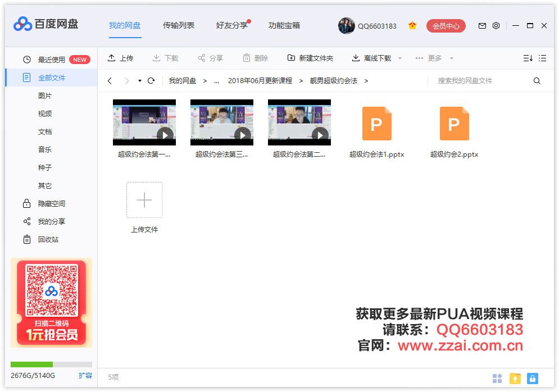Filter by 其它 category
Screen dimensions: 559x392
(x=45, y=186)
